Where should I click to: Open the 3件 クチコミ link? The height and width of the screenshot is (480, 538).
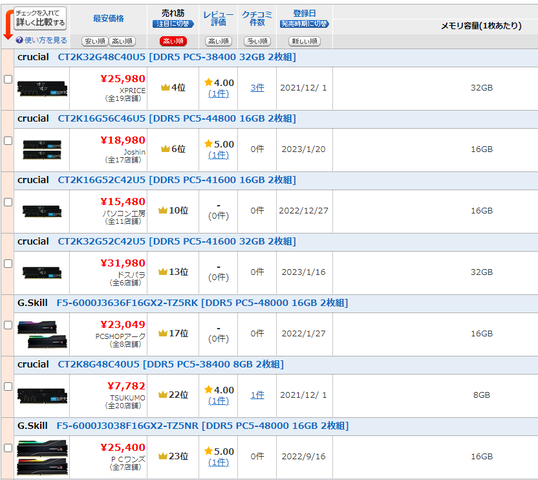click(257, 88)
